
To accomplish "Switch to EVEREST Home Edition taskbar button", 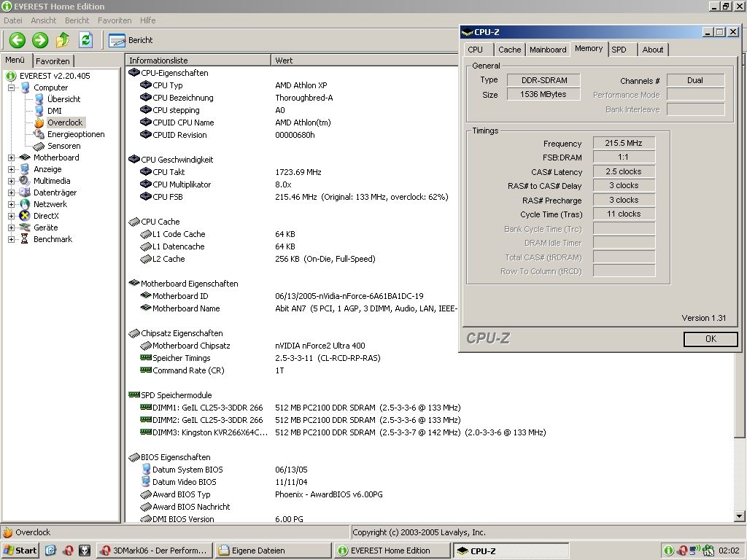I will [392, 551].
